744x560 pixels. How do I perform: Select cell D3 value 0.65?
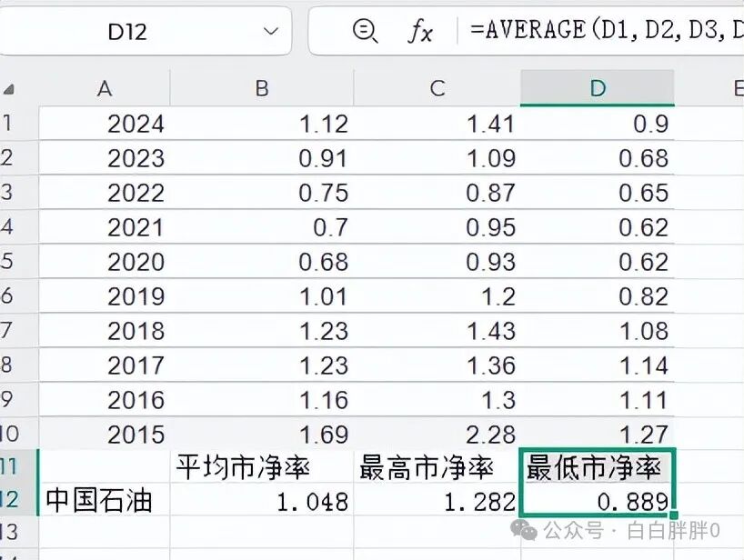click(x=598, y=193)
